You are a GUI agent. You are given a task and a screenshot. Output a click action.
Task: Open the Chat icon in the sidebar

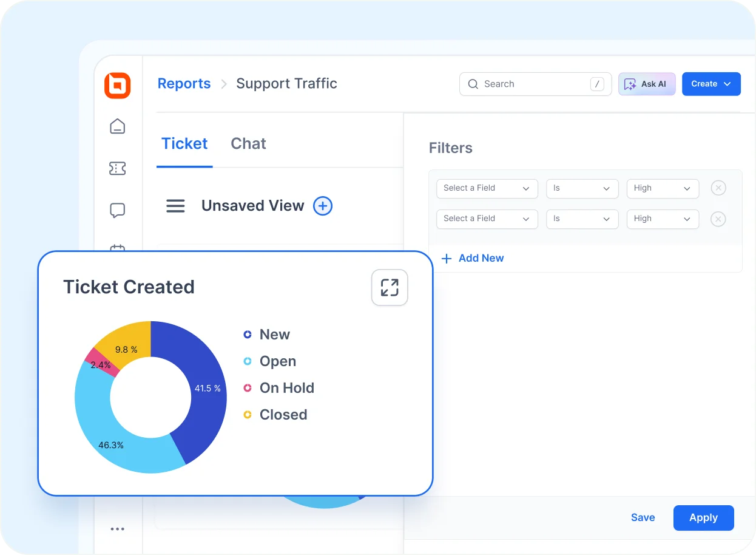pos(117,209)
